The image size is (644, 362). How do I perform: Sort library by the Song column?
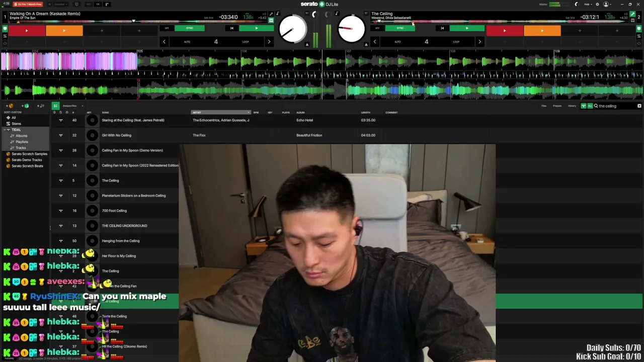pyautogui.click(x=106, y=112)
